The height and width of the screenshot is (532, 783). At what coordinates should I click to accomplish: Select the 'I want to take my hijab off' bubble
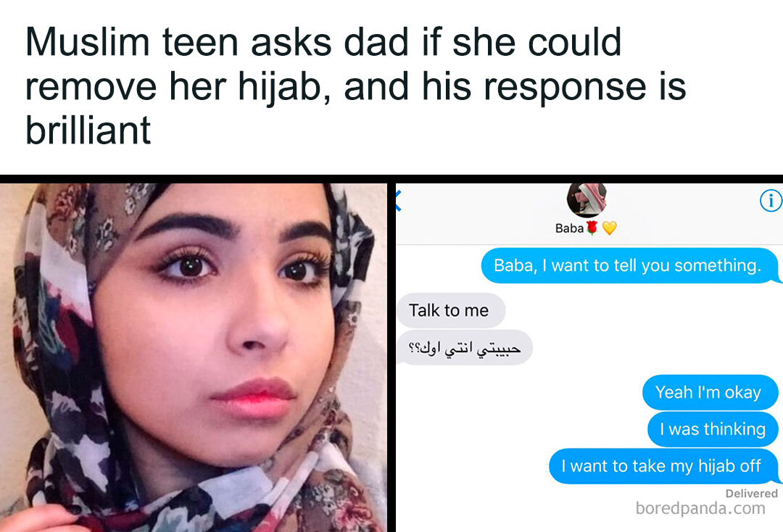tap(663, 466)
